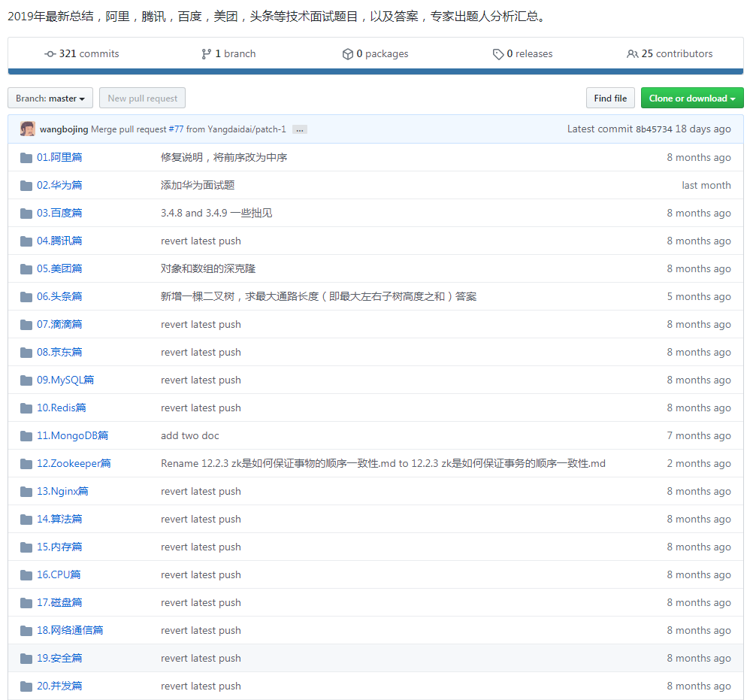Image resolution: width=753 pixels, height=700 pixels.
Task: Click the releases tag icon
Action: click(x=498, y=54)
